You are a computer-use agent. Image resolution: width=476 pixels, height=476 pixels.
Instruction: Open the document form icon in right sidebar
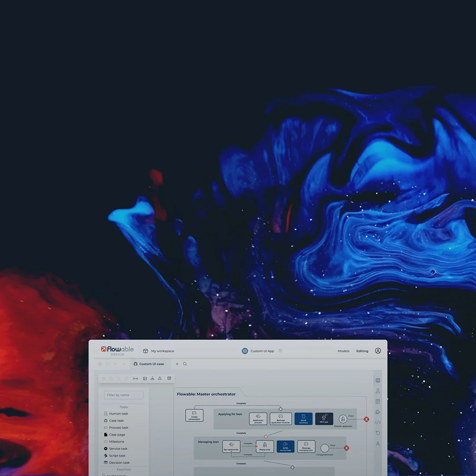pyautogui.click(x=378, y=402)
